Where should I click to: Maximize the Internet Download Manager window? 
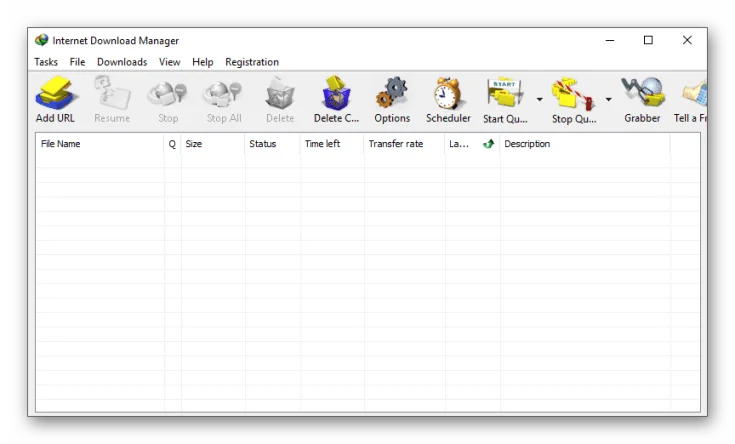[648, 40]
